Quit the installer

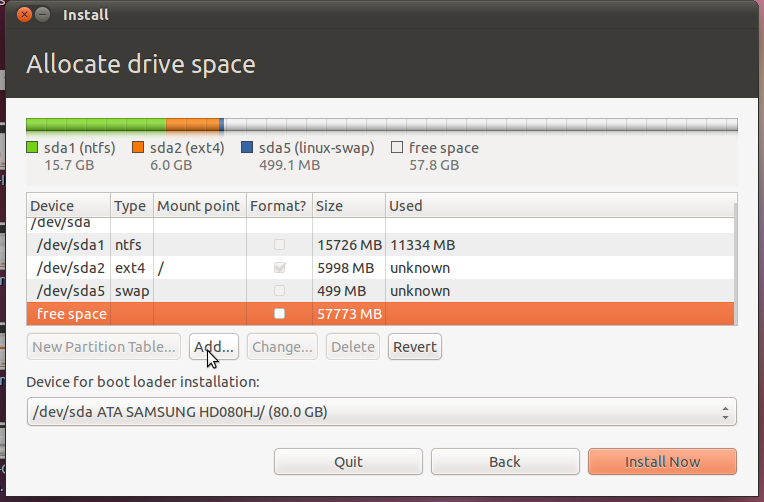point(348,462)
